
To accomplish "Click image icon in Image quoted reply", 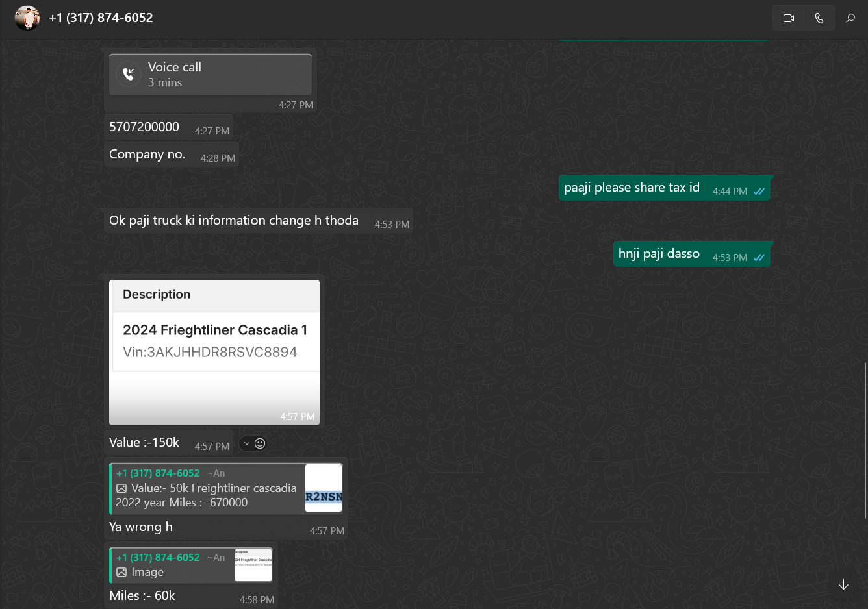I will pos(121,573).
